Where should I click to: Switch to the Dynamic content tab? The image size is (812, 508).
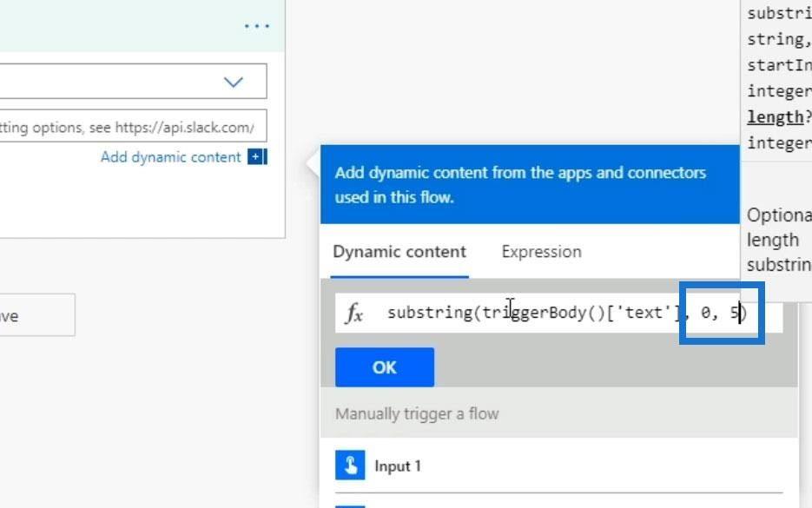[399, 252]
